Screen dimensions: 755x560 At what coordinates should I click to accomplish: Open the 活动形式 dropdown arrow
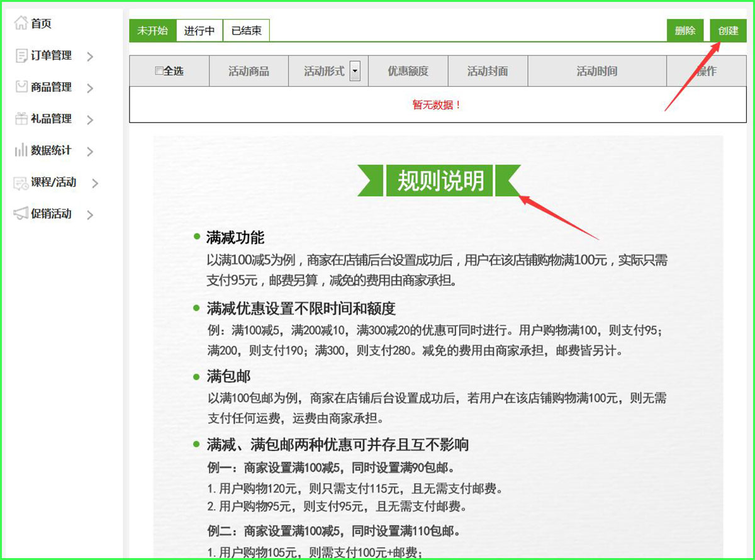coord(355,71)
